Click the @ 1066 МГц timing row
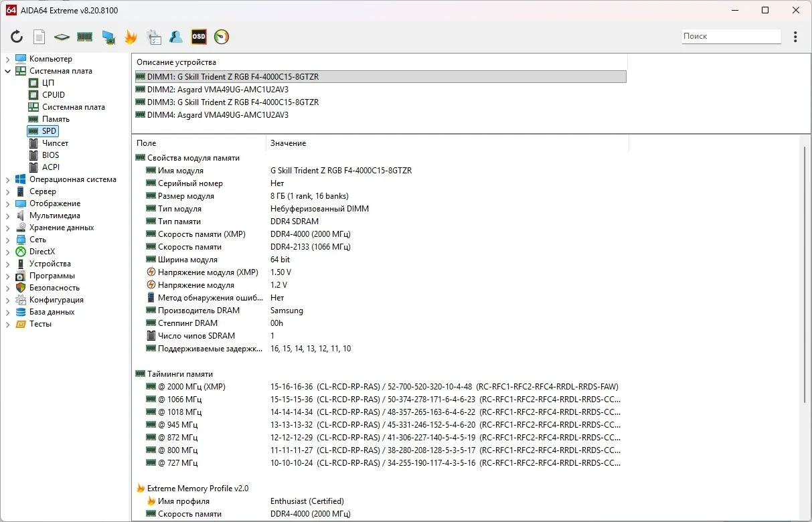Screen dimensions: 812x522 click(380, 400)
